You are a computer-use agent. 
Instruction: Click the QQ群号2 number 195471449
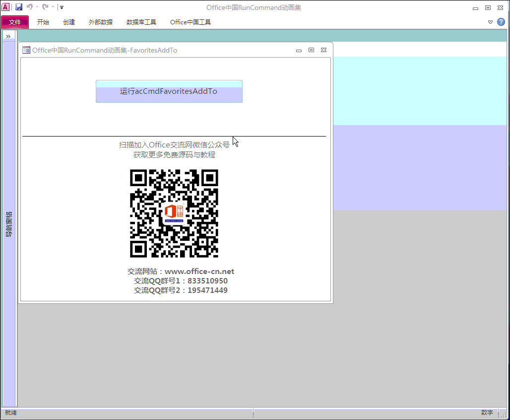(x=207, y=290)
